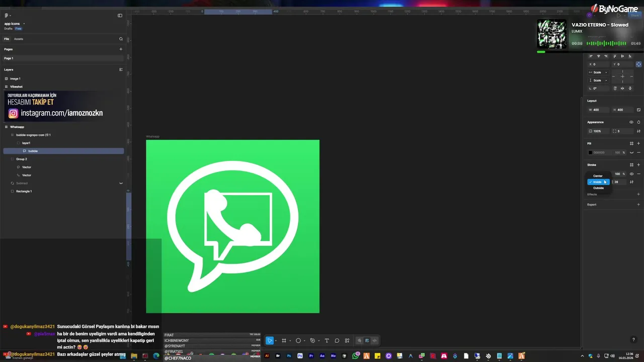Open vertical constraint Scale dropdown
The height and width of the screenshot is (362, 644).
598,80
